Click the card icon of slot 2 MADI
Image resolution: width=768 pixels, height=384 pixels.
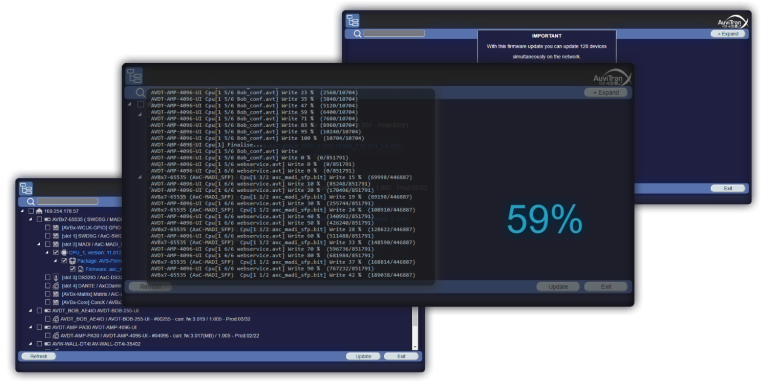(x=56, y=244)
